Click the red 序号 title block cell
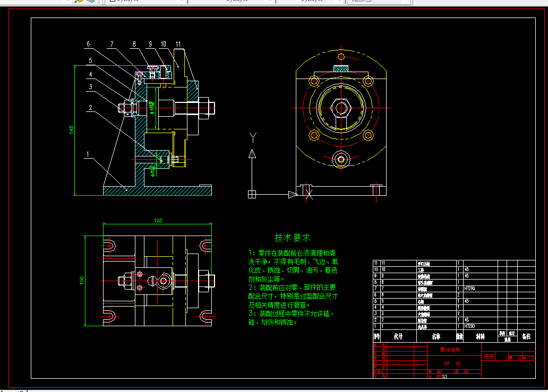The image size is (548, 392). [x=489, y=356]
